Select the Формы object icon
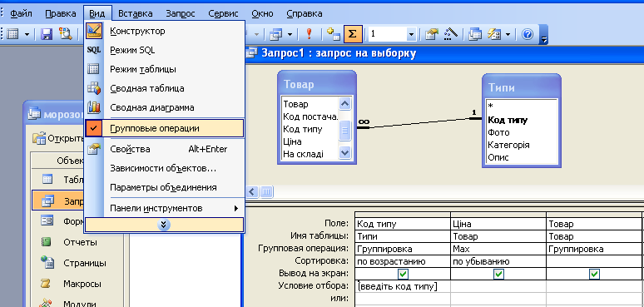 coord(47,220)
